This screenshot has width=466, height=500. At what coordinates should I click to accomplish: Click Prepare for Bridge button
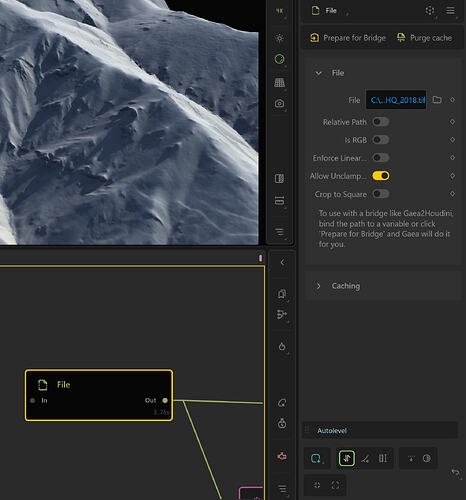coord(348,38)
